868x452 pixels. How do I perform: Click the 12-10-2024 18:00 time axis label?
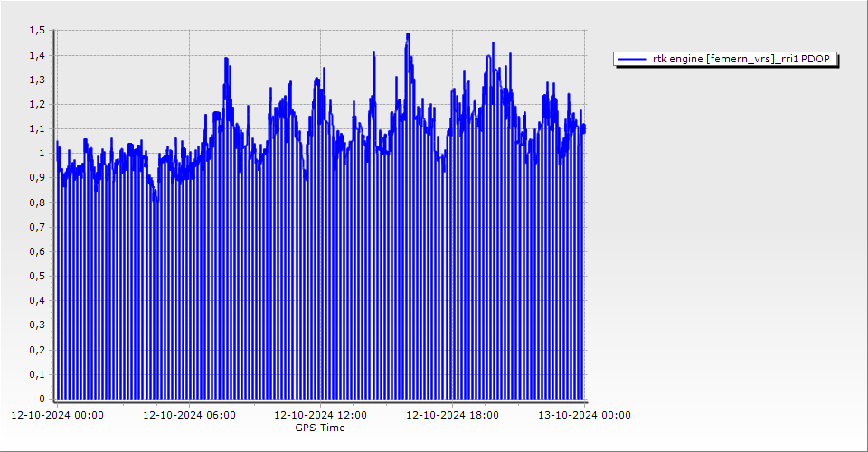coord(452,415)
